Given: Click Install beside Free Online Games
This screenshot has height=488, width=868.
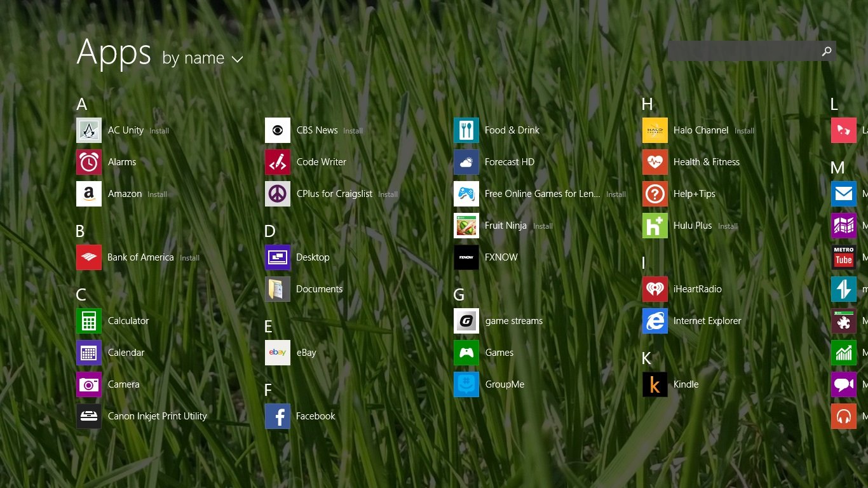Looking at the screenshot, I should 616,194.
